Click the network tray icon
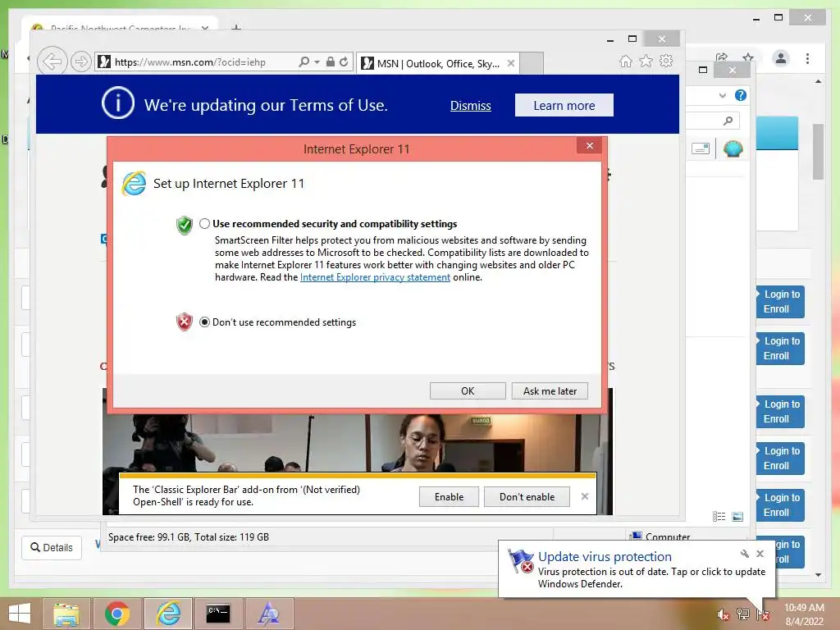Image resolution: width=840 pixels, height=630 pixels. 742,614
